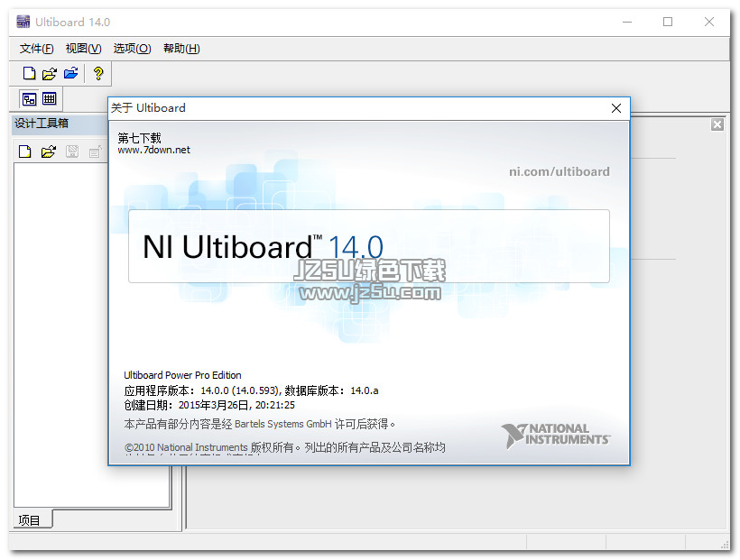Viewport: 740px width, 560px height.
Task: Click the blue open sample folder icon
Action: [x=70, y=73]
